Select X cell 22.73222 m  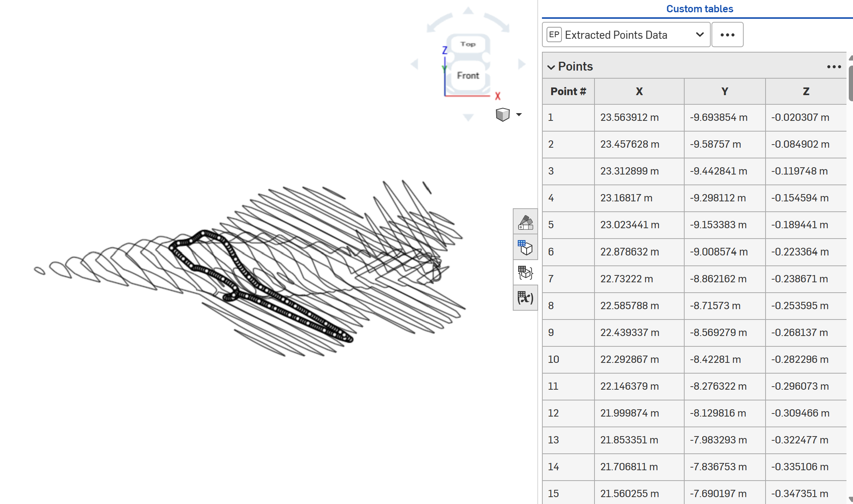click(639, 279)
